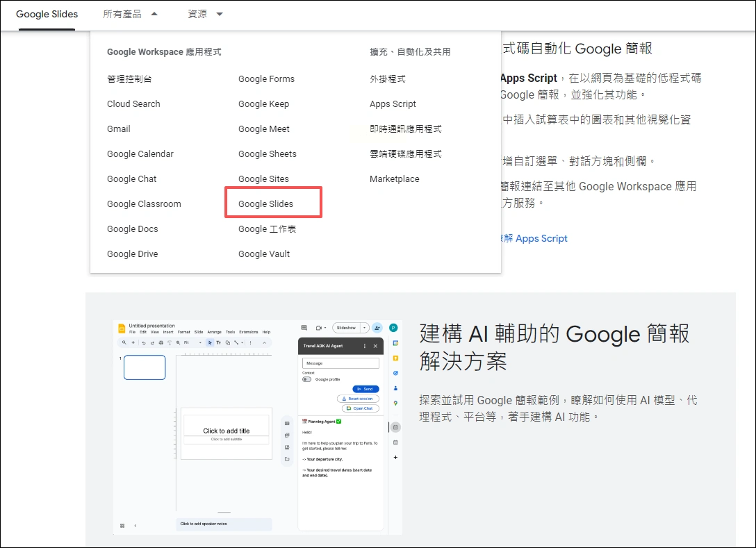Click speaker notes area in preview
Image resolution: width=756 pixels, height=548 pixels.
tap(224, 524)
